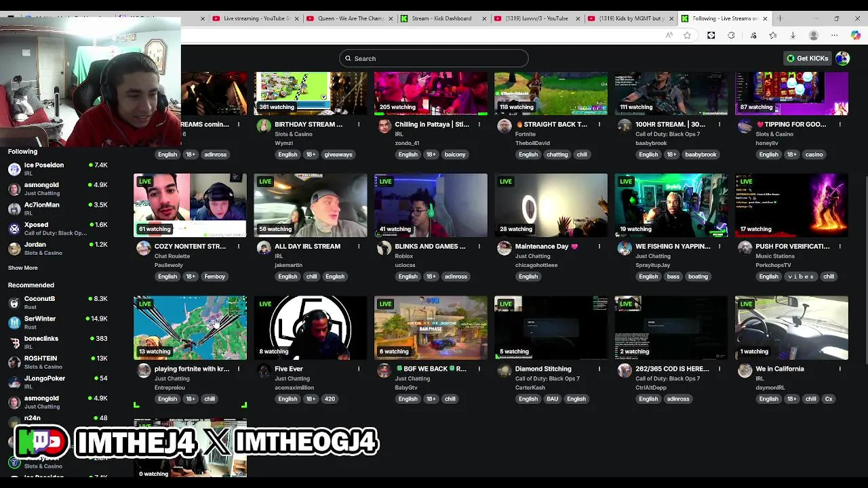
Task: Open options menu for 100HR STREAM card
Action: coord(719,124)
